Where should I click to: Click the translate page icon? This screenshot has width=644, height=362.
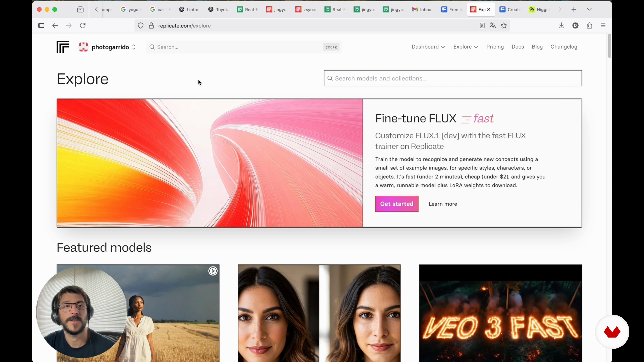493,25
